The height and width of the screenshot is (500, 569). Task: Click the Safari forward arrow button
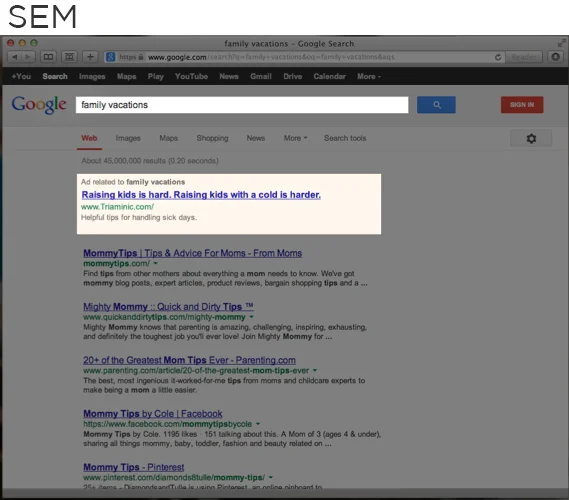(x=28, y=57)
